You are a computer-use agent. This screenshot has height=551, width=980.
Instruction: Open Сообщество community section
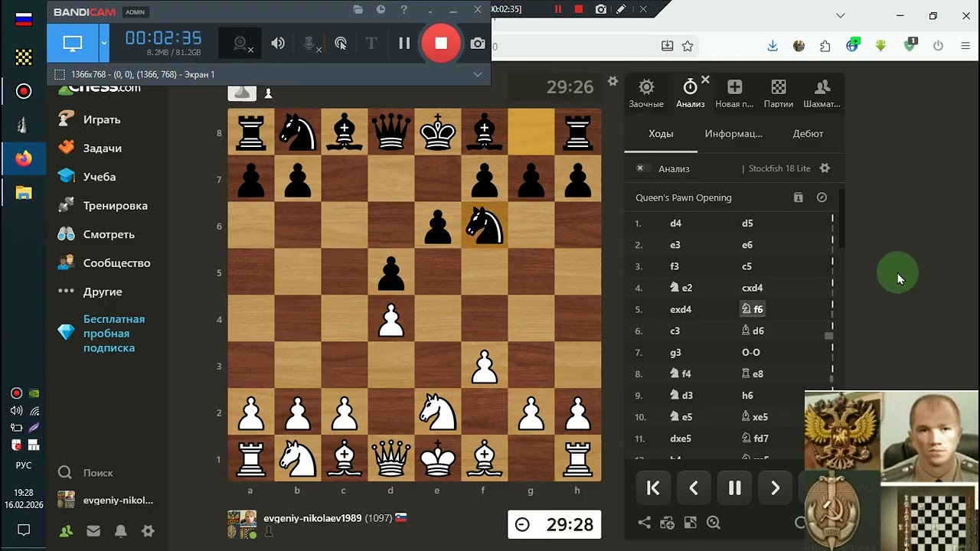[x=116, y=262]
